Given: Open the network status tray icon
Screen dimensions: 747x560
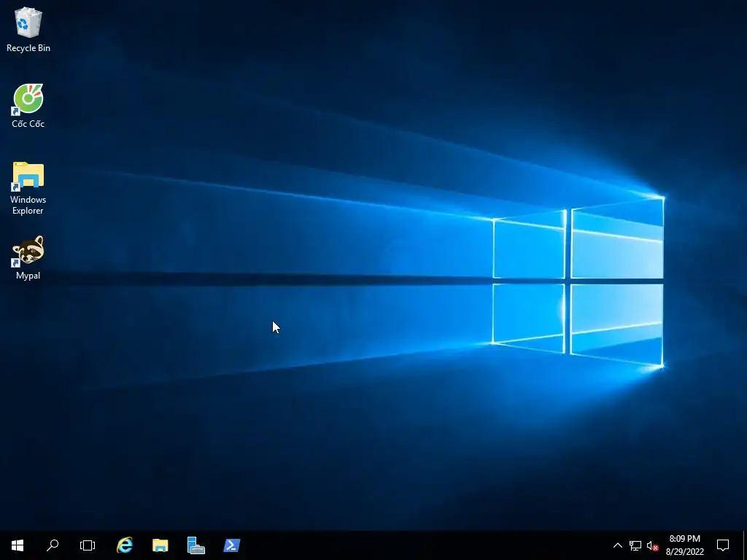Looking at the screenshot, I should point(635,545).
